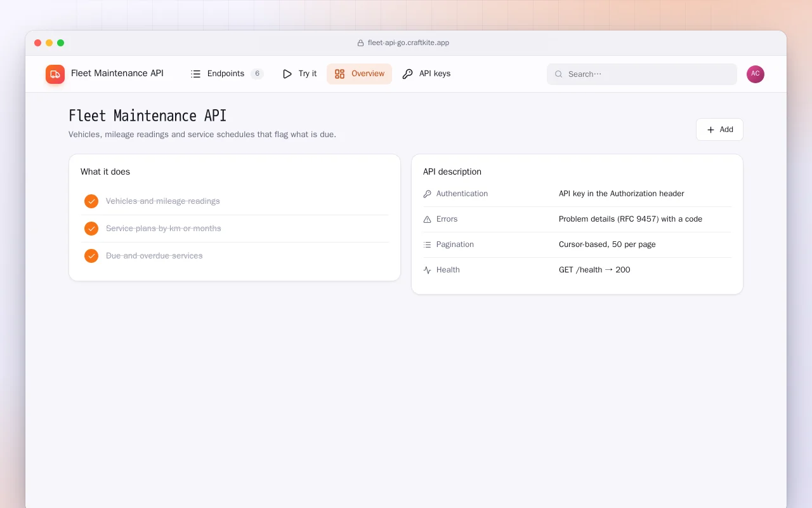
Task: Click the Errors warning triangle icon
Action: [x=427, y=219]
